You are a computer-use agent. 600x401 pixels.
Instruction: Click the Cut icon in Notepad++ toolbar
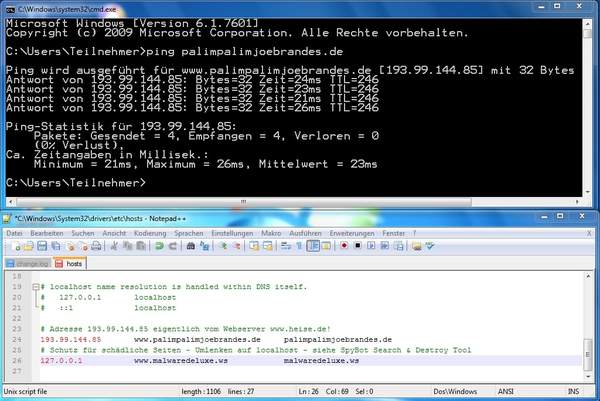coord(115,245)
